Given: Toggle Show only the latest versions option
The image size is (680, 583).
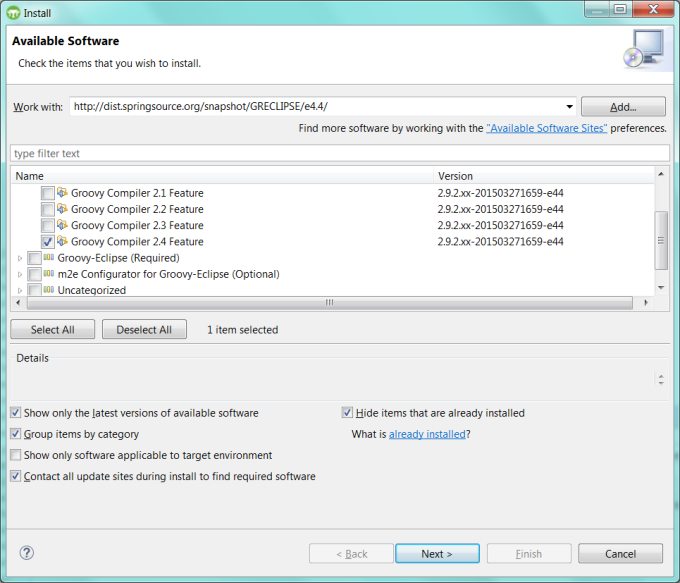Looking at the screenshot, I should click(x=16, y=413).
